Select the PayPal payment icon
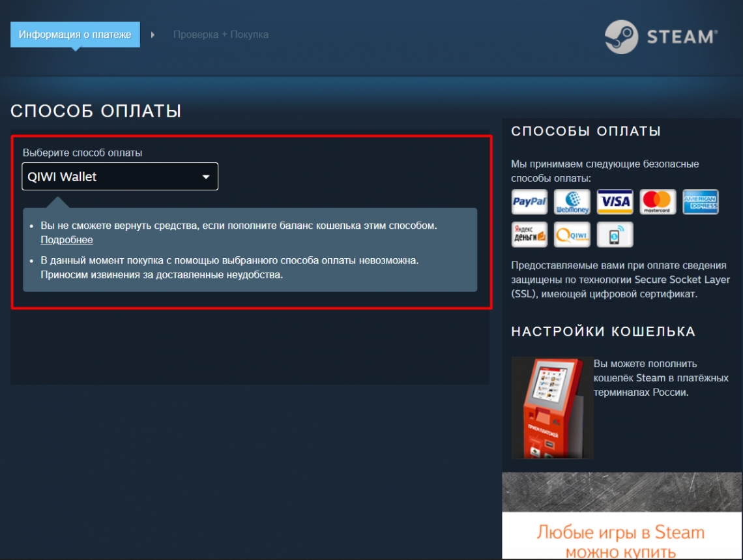 coord(529,201)
